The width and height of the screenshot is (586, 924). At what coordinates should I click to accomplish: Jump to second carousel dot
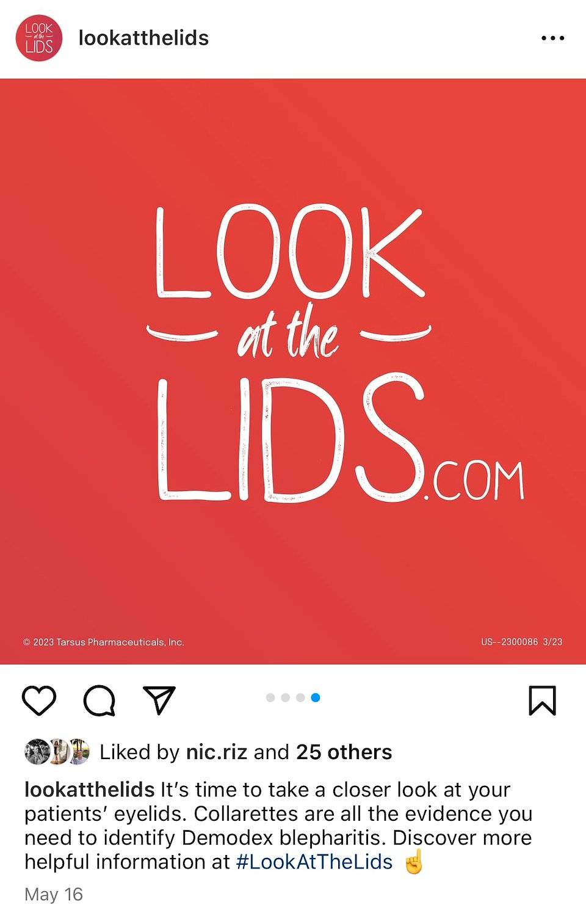click(285, 697)
